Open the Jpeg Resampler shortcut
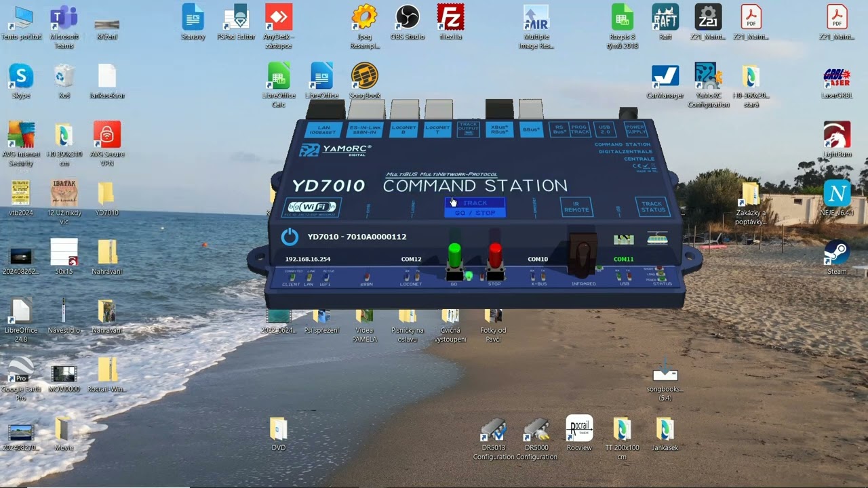 365,26
